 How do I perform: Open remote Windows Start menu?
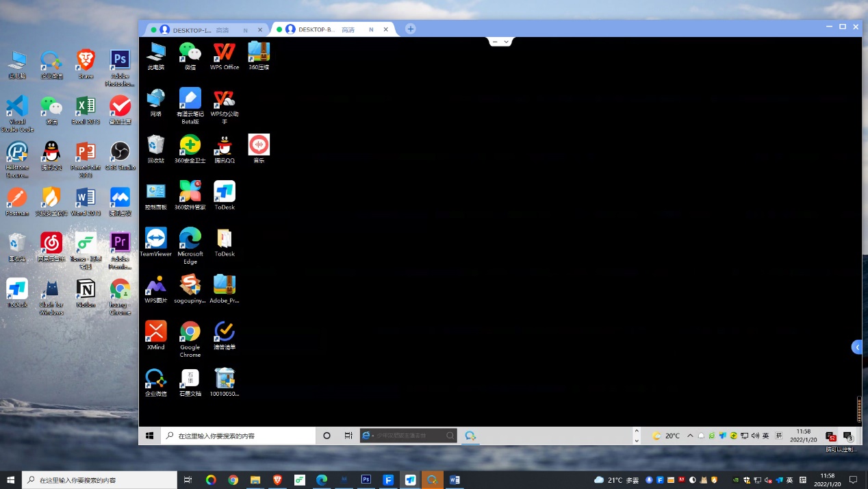tap(150, 436)
